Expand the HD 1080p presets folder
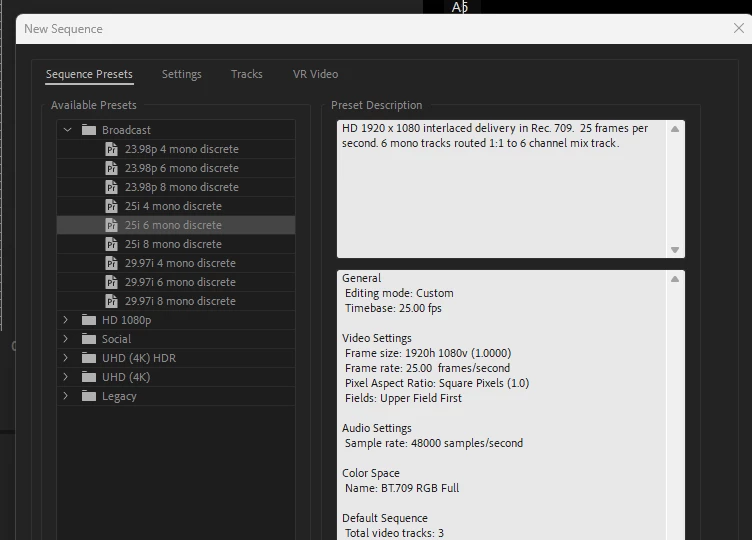752x540 pixels. tap(66, 320)
